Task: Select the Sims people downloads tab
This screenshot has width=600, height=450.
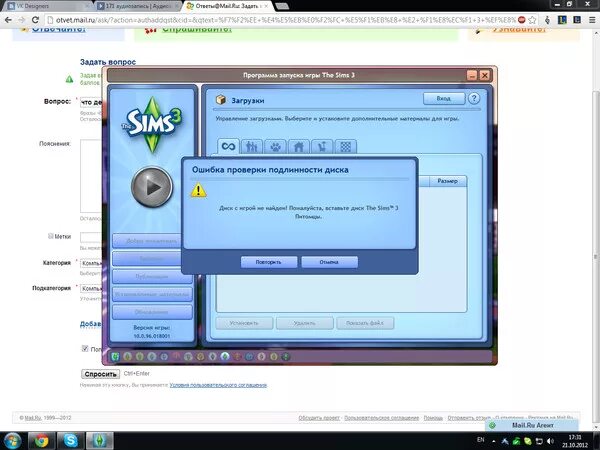Action: coord(252,147)
